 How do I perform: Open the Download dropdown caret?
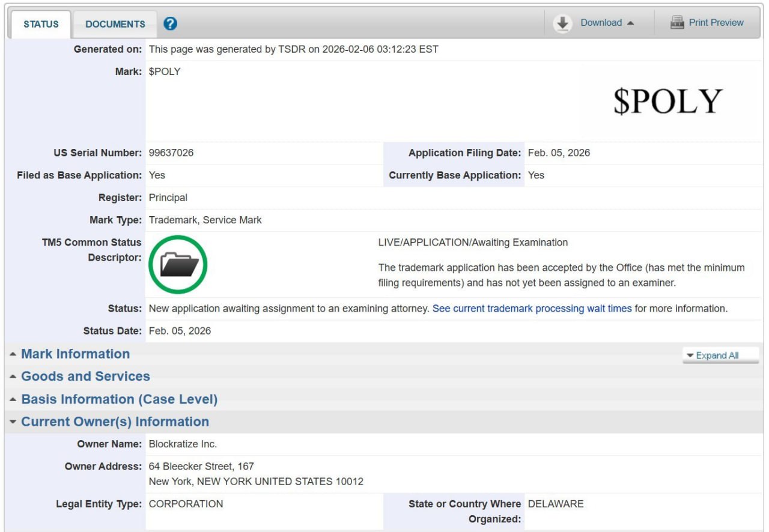point(630,23)
